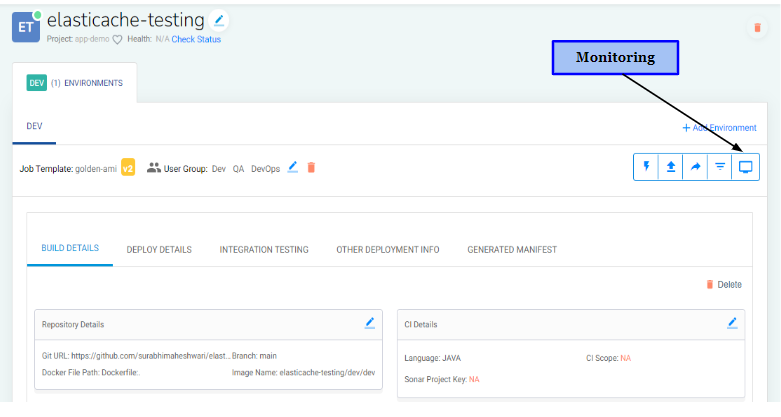Screen dimensions: 781x417
Task: Click the CI Scope NA value
Action: 626,358
